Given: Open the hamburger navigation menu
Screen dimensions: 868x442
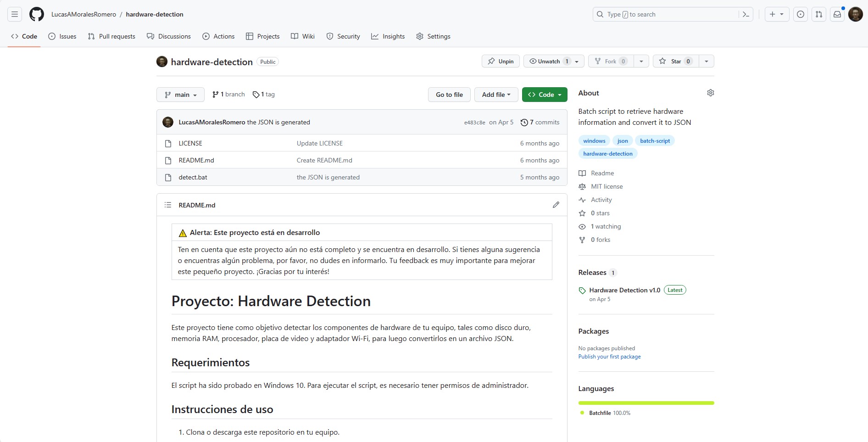Looking at the screenshot, I should click(15, 14).
